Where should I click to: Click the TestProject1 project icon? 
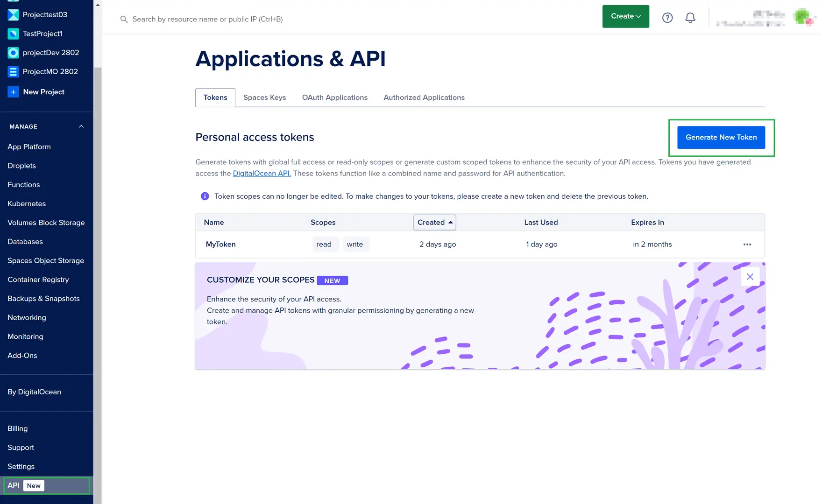[13, 34]
